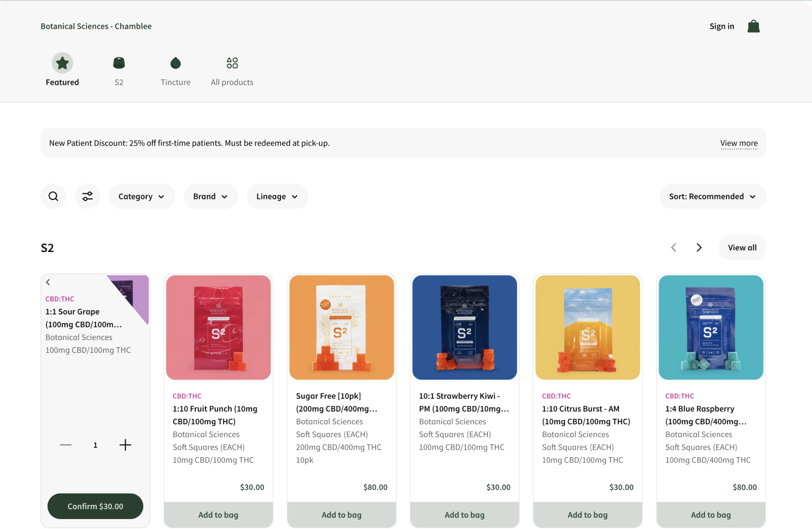The image size is (812, 529).
Task: Click the New Patient Discount banner text
Action: point(189,143)
